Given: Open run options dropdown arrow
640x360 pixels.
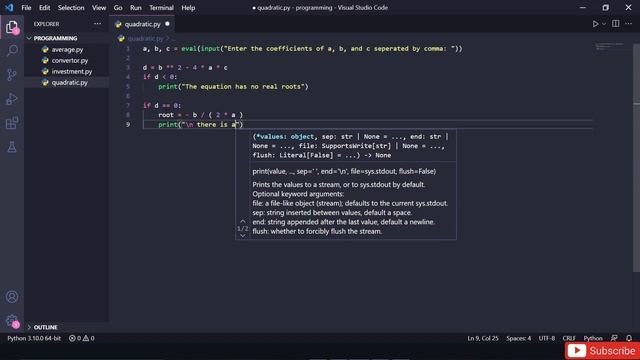Looking at the screenshot, I should pos(604,24).
